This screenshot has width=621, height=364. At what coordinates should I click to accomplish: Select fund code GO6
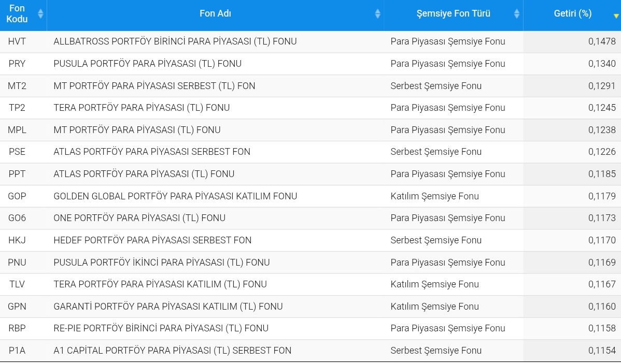[x=17, y=217]
